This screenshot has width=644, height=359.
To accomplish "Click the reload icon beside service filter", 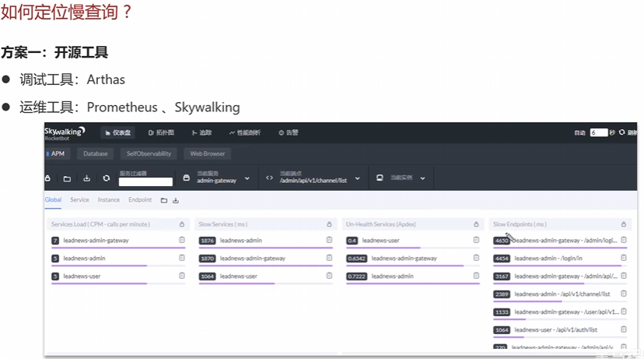I will click(x=107, y=178).
